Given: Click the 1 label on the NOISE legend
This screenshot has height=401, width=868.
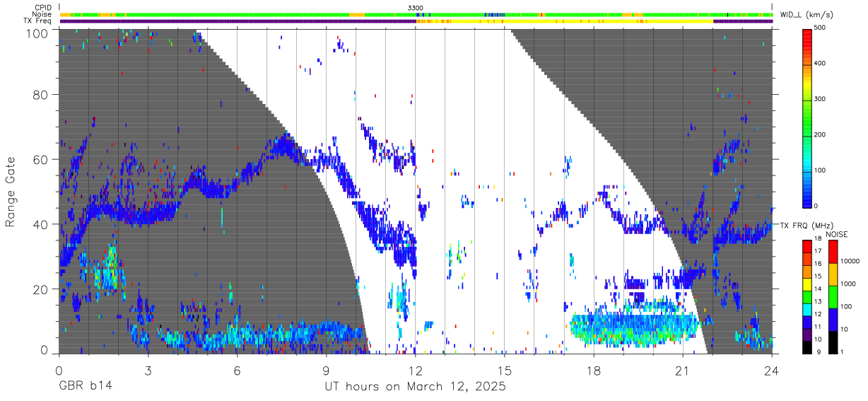Looking at the screenshot, I should [843, 351].
